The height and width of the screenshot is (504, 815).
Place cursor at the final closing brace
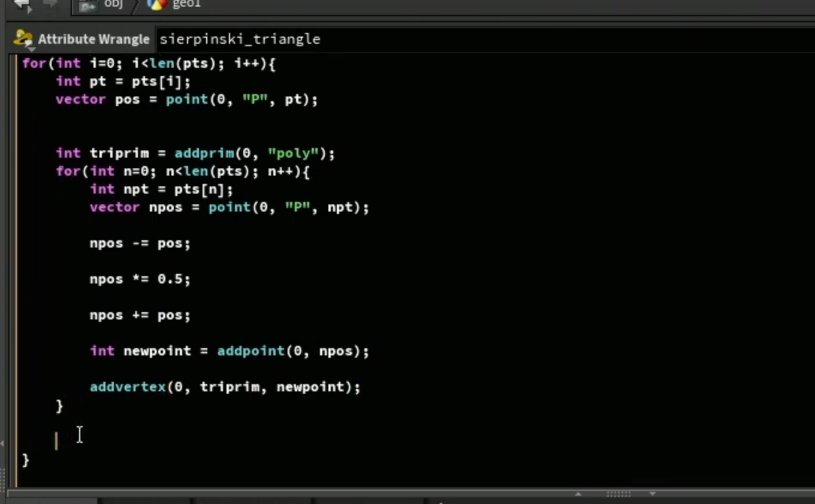26,460
